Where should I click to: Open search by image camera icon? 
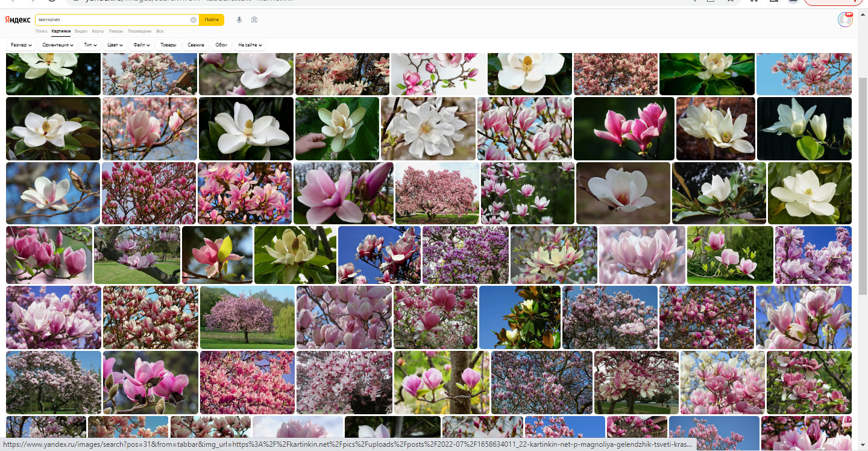(254, 20)
